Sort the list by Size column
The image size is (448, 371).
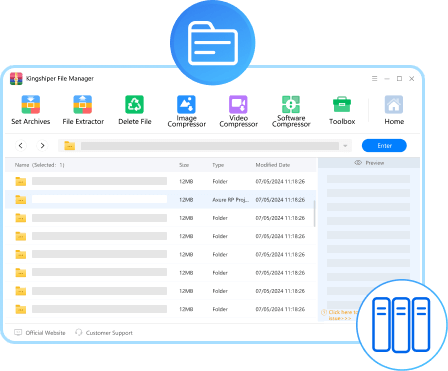pos(184,165)
